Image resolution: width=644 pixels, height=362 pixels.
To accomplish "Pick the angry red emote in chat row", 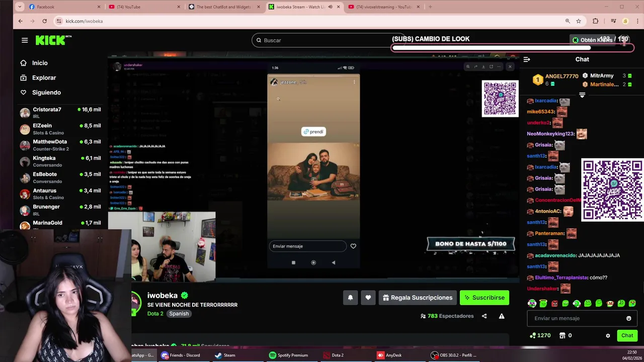I will coord(554,303).
